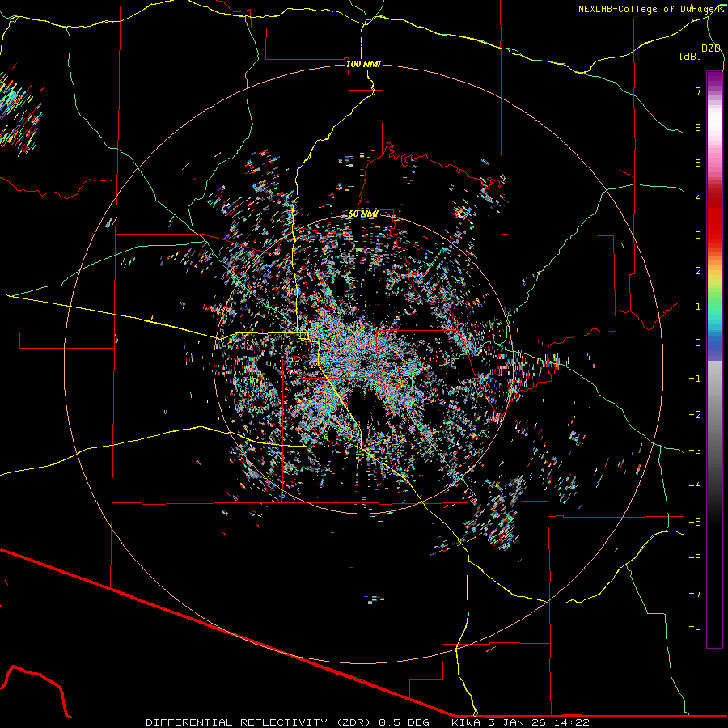Click the 50 NMI range ring label
The width and height of the screenshot is (728, 728).
pyautogui.click(x=363, y=214)
